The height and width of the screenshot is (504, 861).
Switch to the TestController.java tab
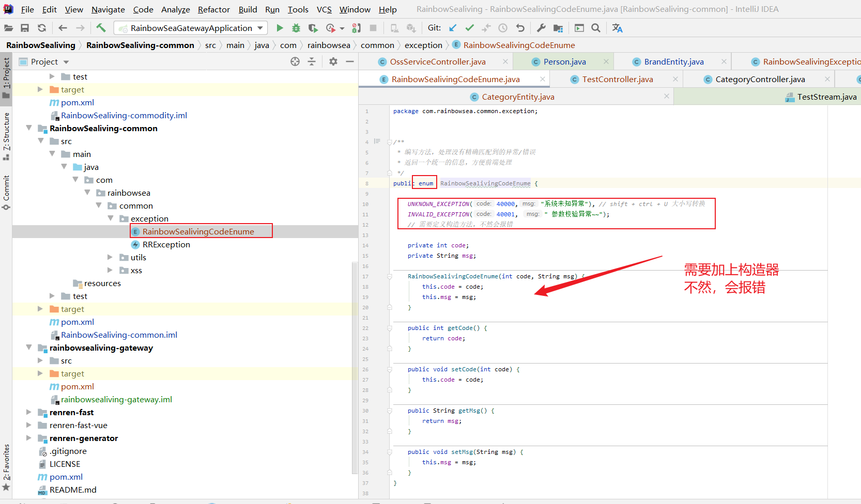click(x=618, y=79)
